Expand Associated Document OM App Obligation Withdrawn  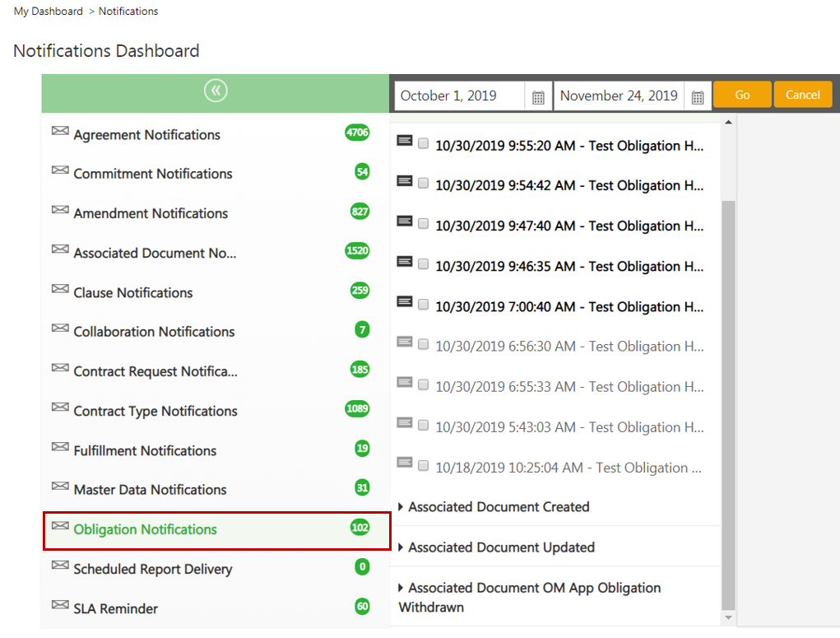coord(534,589)
